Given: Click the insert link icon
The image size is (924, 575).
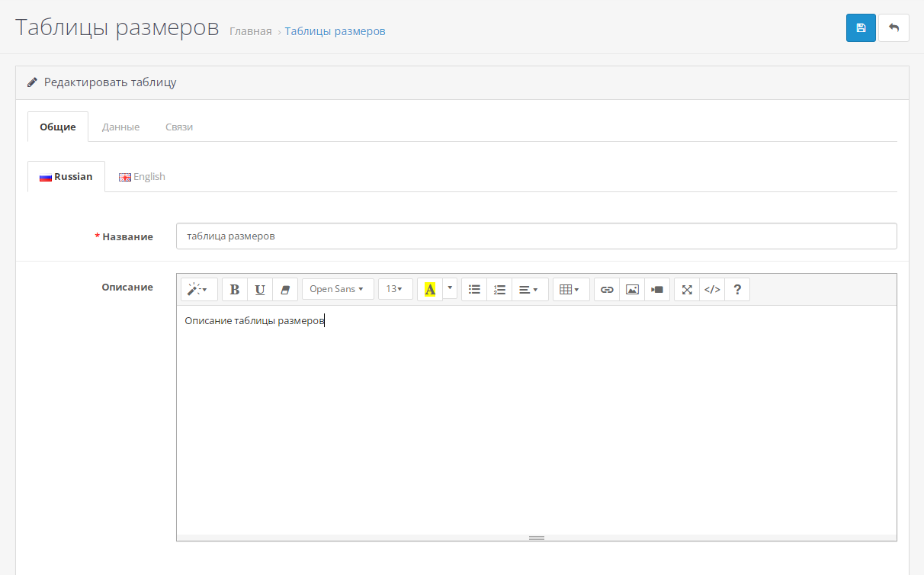Looking at the screenshot, I should (x=607, y=290).
